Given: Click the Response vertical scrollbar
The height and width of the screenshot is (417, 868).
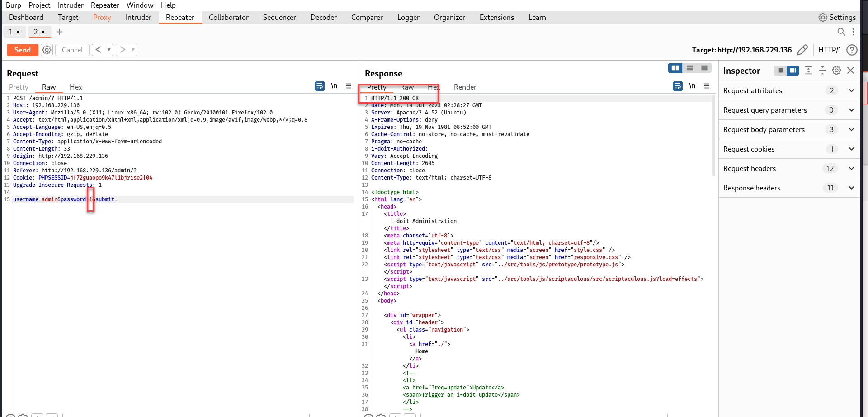Looking at the screenshot, I should [x=714, y=136].
